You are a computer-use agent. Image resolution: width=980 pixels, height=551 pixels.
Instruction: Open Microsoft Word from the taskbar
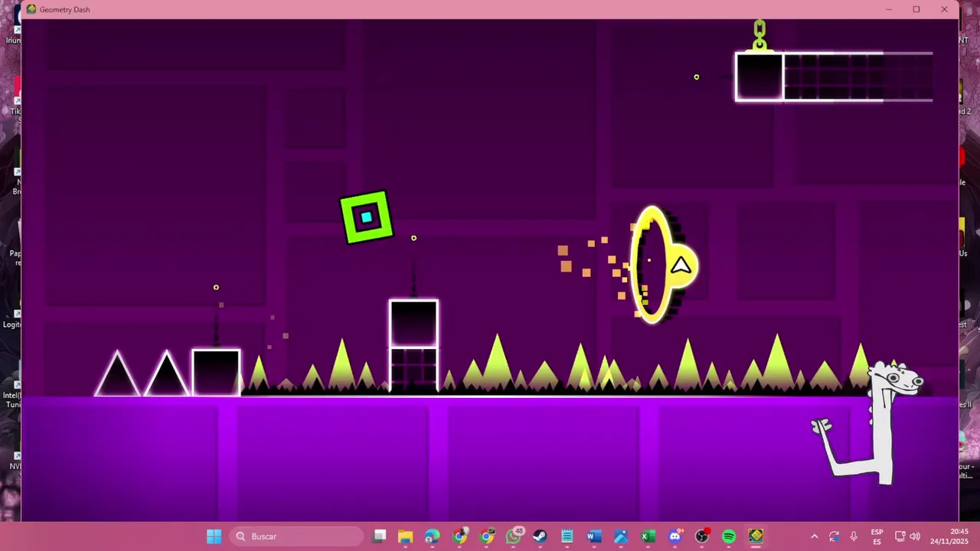point(594,536)
